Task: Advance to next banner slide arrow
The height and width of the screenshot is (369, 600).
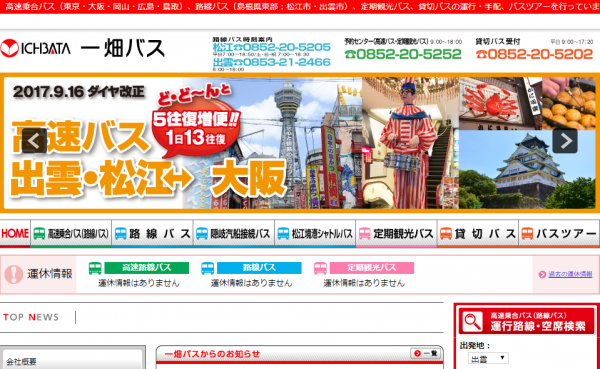Action: tap(565, 141)
